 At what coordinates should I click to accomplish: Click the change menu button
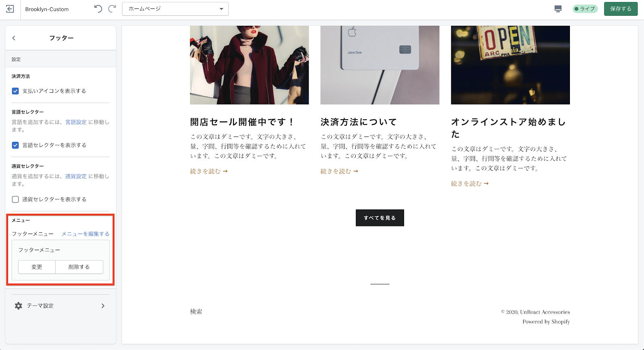coord(37,267)
